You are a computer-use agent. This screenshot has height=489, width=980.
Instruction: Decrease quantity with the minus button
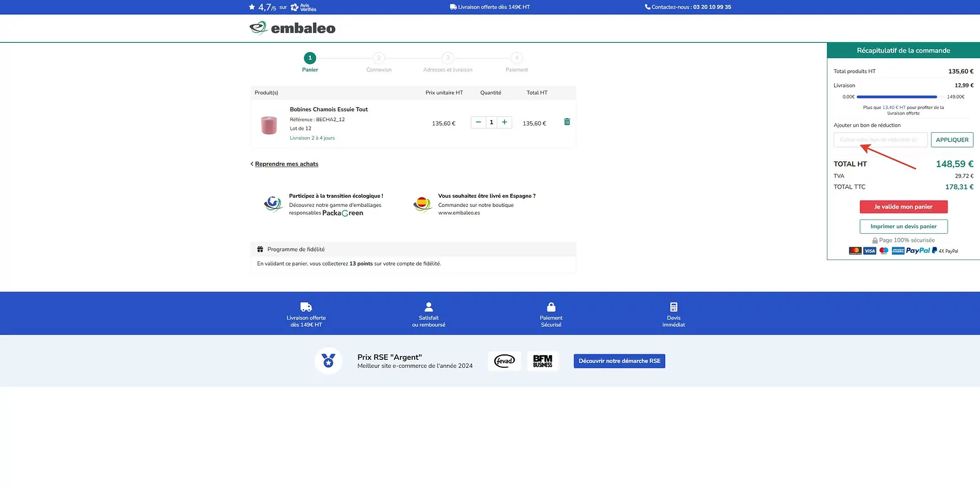pos(478,122)
